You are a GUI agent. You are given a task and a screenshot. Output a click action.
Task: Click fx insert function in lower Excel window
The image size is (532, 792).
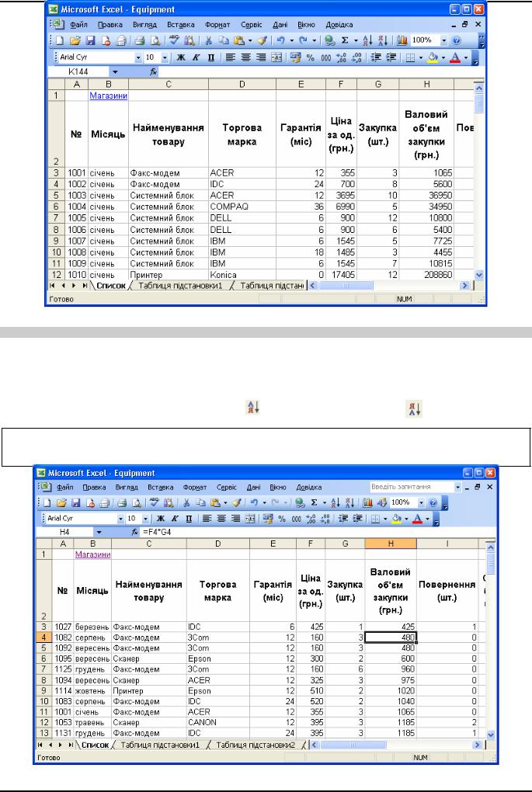tap(135, 532)
